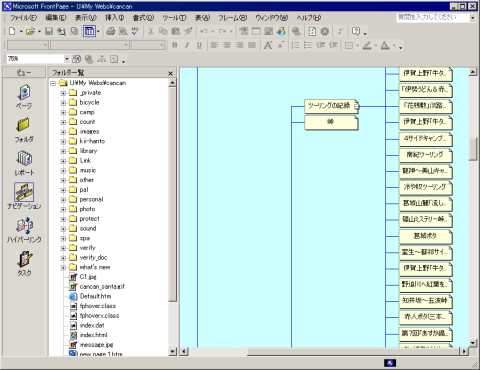Click the folder list scroll-down arrow
The image size is (480, 370).
click(172, 351)
